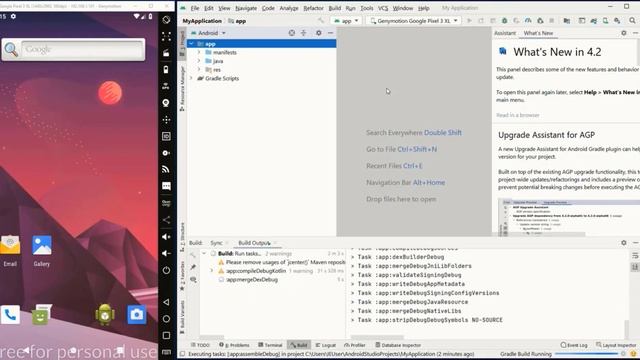The image size is (640, 360).
Task: Open Search Everywhere magnifier in toolbar
Action: (x=632, y=20)
